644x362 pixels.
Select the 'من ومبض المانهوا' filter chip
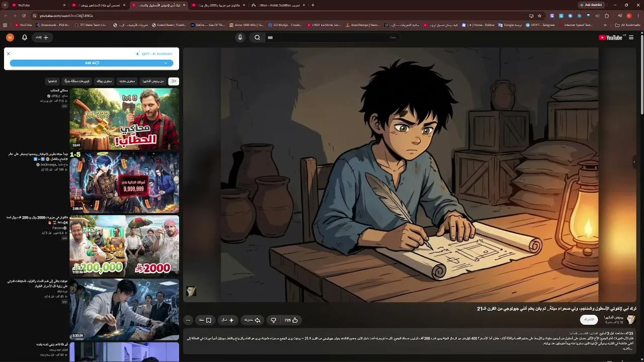pyautogui.click(x=153, y=81)
